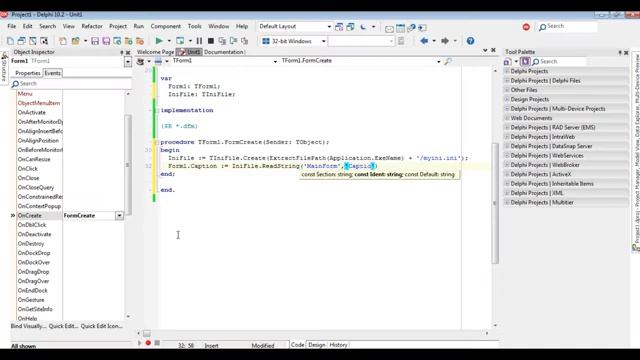Screen dimensions: 640x360
Task: Open help via blue question icon
Action: [x=470, y=41]
